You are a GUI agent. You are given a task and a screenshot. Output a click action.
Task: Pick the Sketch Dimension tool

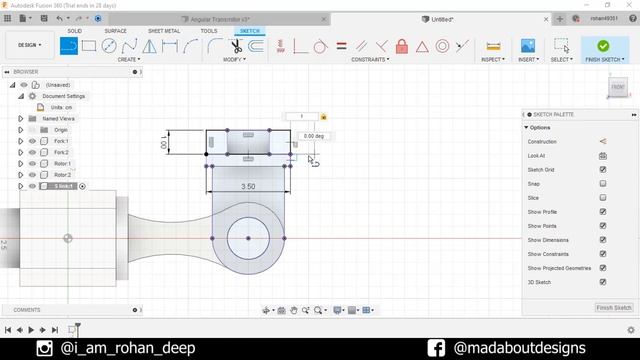point(170,46)
